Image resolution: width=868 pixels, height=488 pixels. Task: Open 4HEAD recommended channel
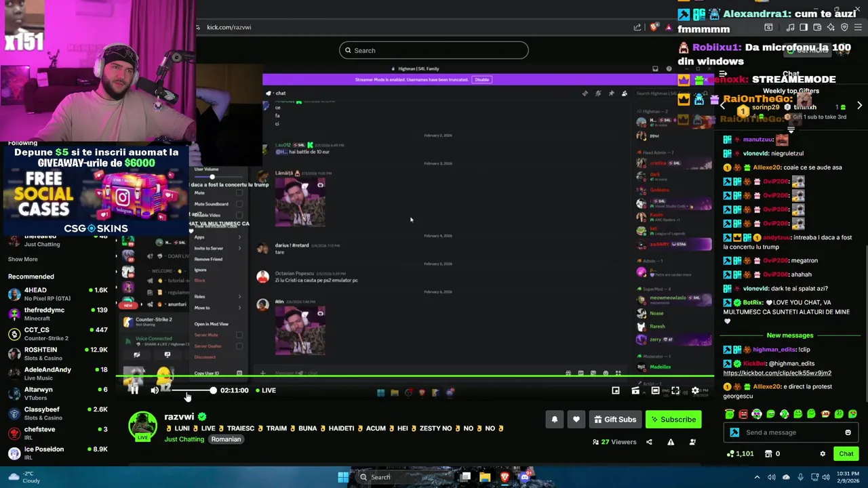pos(58,294)
